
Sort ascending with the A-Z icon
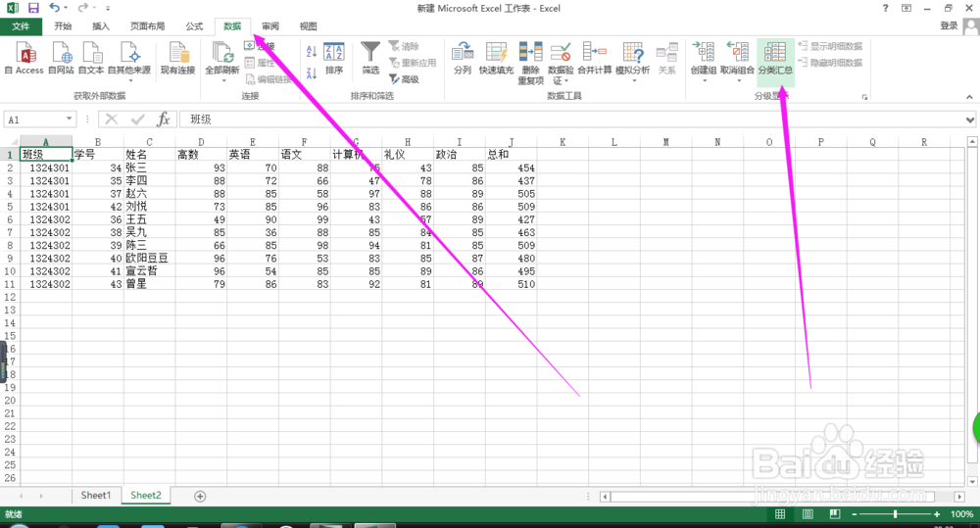312,51
